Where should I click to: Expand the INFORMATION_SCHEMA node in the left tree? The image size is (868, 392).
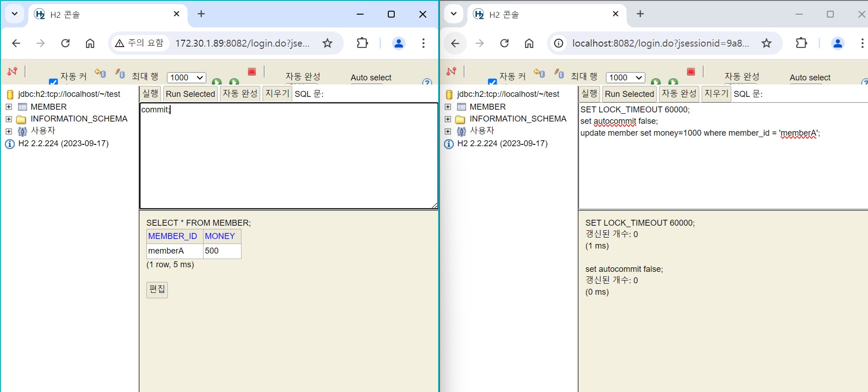tap(9, 119)
